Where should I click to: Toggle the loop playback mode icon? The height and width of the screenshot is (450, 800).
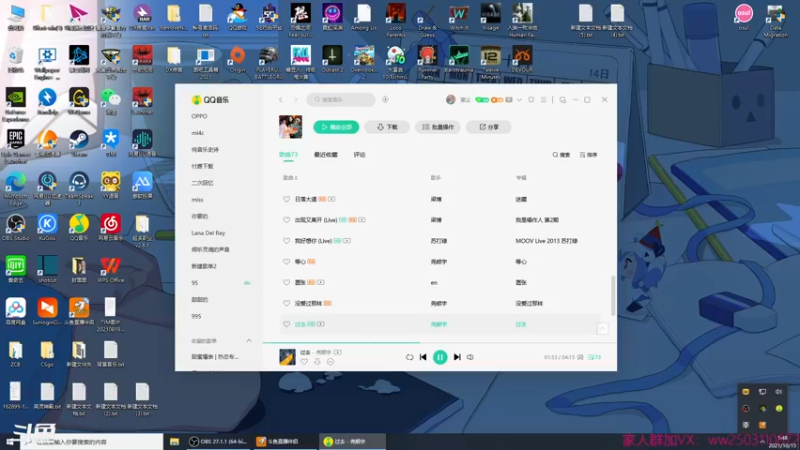click(409, 357)
